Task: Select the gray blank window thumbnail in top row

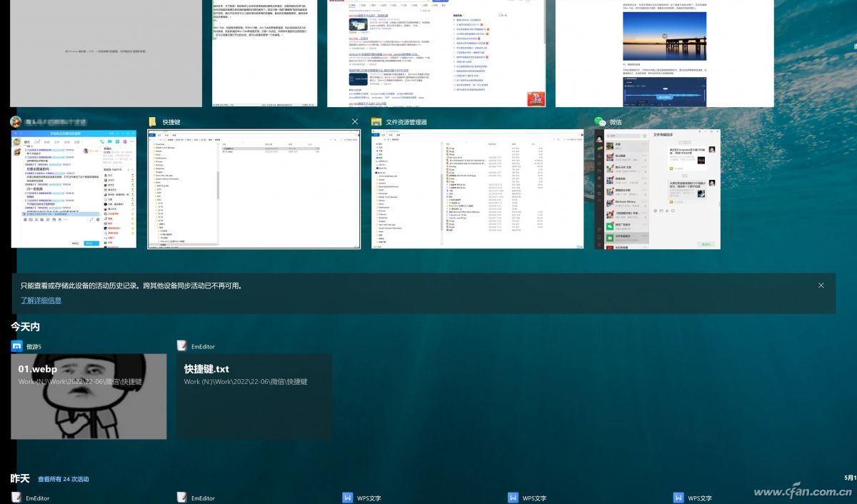Action: 106,54
